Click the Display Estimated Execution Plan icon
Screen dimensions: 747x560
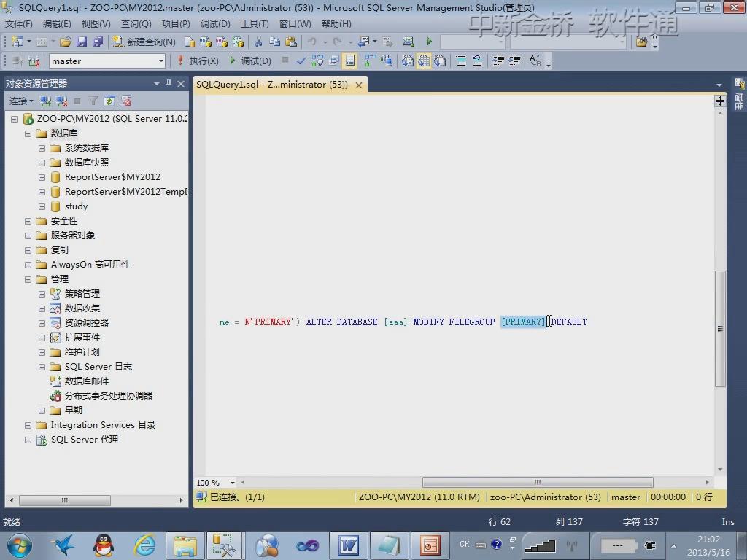(317, 61)
